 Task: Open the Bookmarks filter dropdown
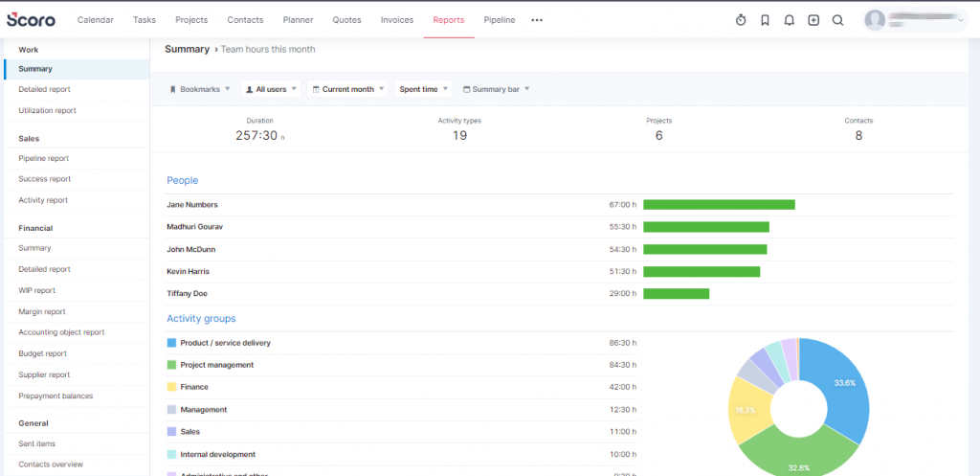click(200, 89)
